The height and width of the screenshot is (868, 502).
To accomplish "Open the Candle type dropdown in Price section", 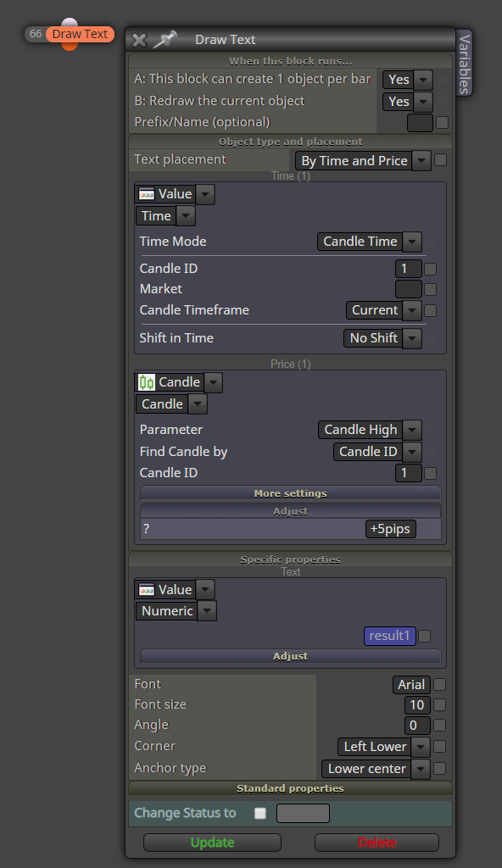I will 214,382.
